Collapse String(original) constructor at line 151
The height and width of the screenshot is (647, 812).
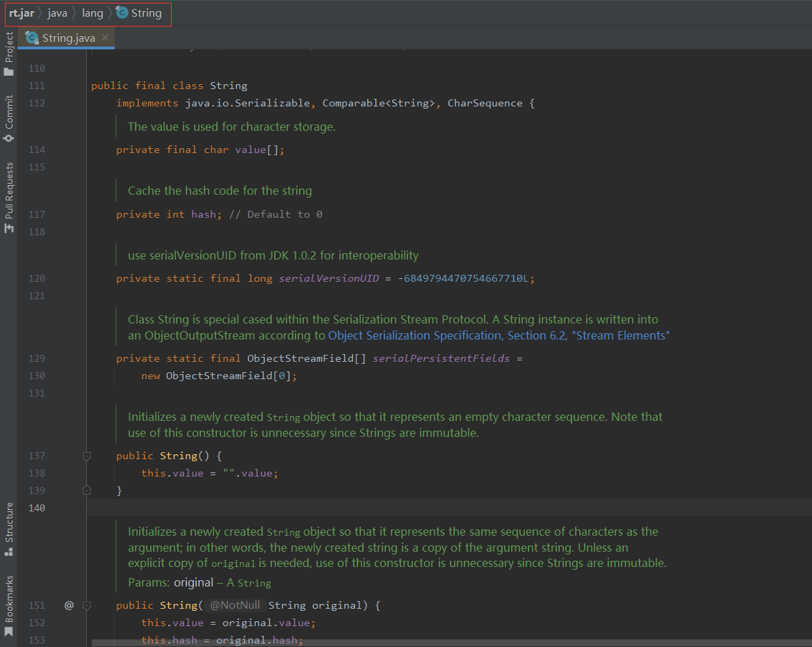pyautogui.click(x=87, y=605)
